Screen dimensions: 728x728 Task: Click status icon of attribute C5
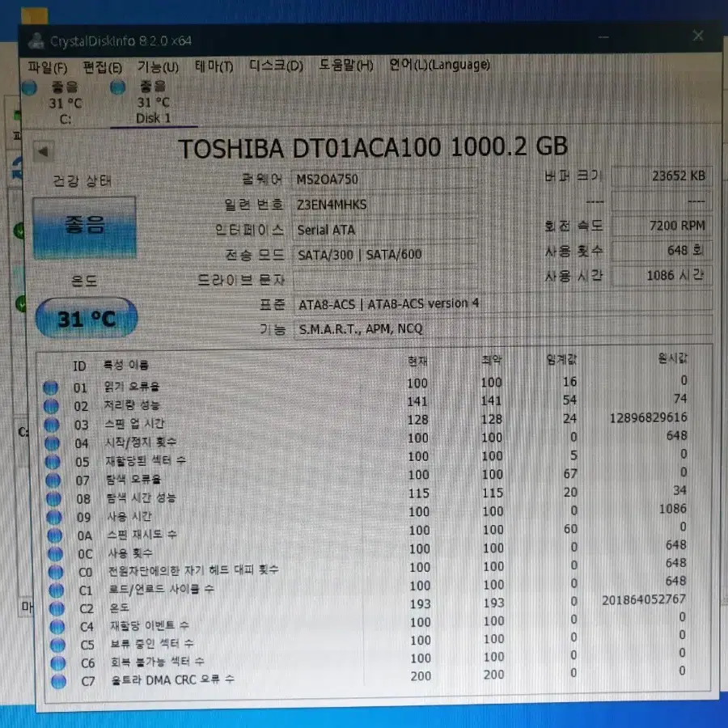[x=57, y=645]
